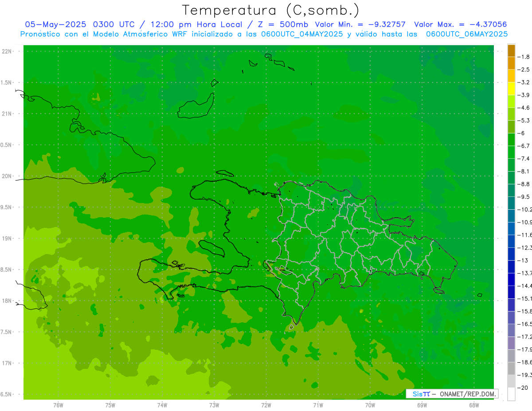Pick the dark blue swatch between -13.7 and -14.4
The height and width of the screenshot is (411, 532).
[x=511, y=279]
